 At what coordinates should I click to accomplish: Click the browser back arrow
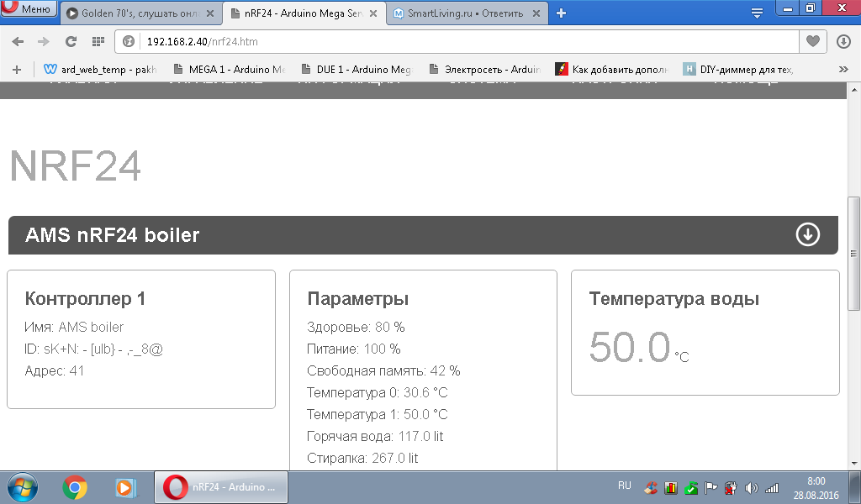click(18, 42)
